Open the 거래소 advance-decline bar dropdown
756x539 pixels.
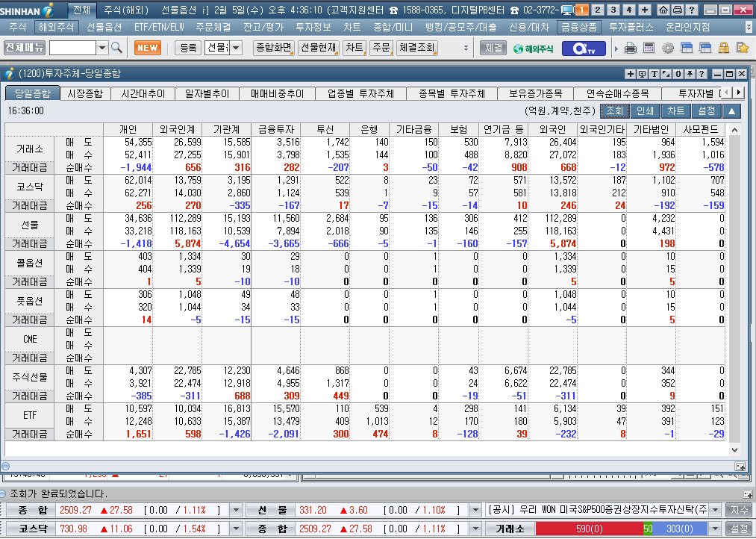point(716,529)
